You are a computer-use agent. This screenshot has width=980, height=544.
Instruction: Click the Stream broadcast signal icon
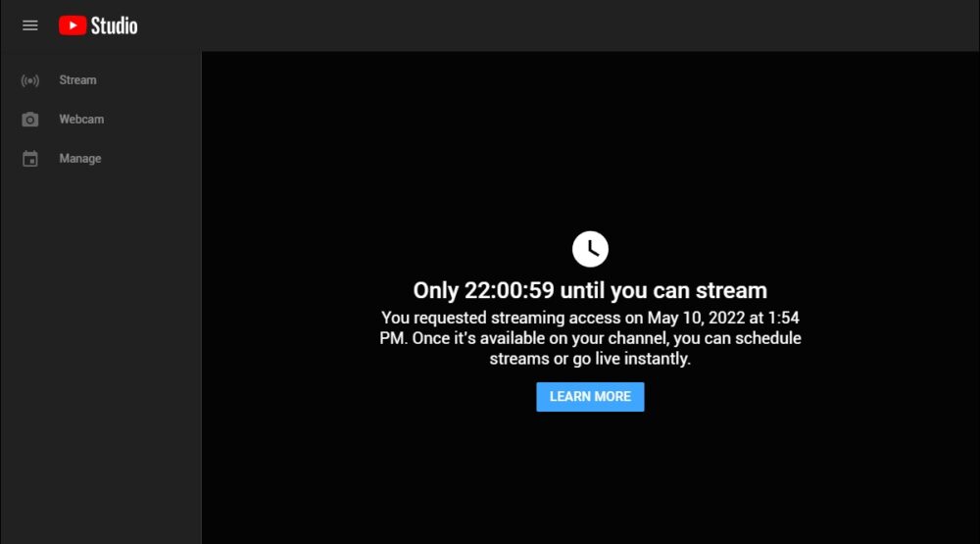coord(30,80)
